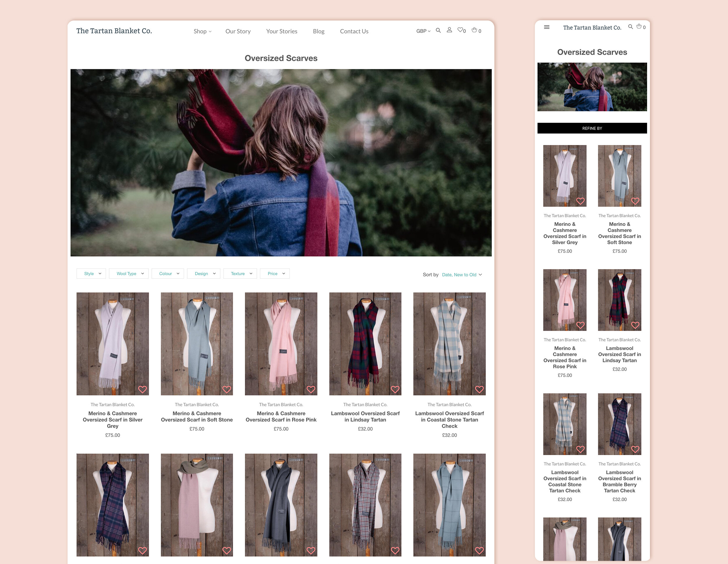Open desktop Silver Grey scarf product image

point(113,344)
